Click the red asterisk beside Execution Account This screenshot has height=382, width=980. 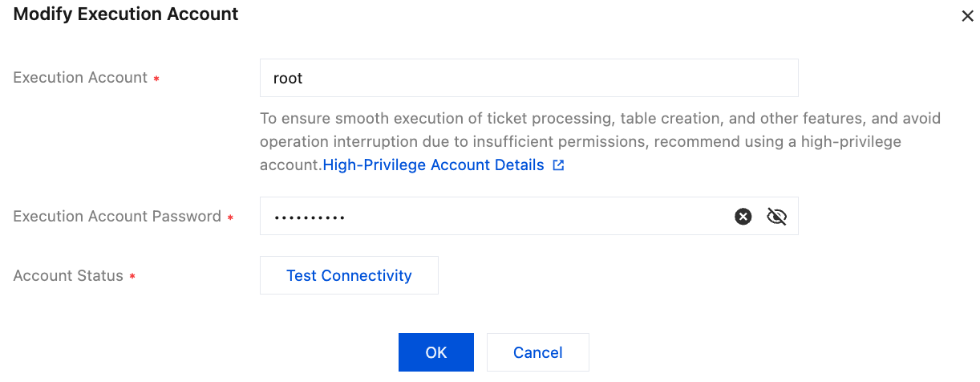[156, 79]
